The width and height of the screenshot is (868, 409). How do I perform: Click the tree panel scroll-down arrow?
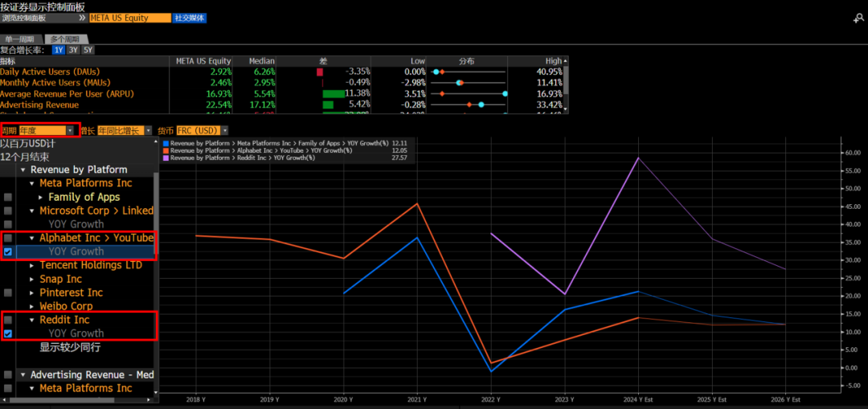click(156, 392)
